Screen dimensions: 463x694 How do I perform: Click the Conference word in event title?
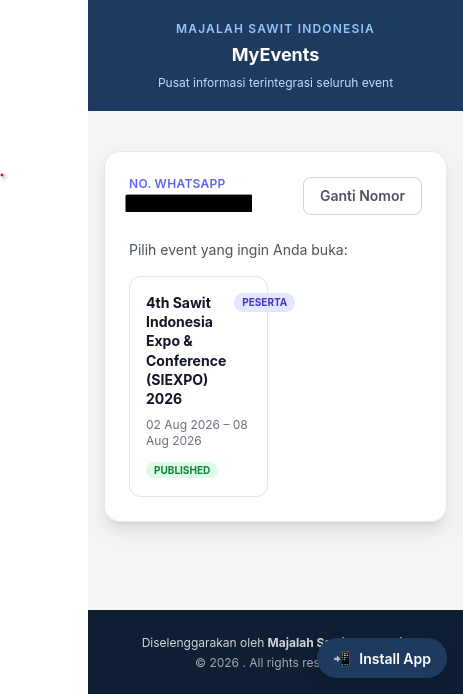tap(186, 361)
